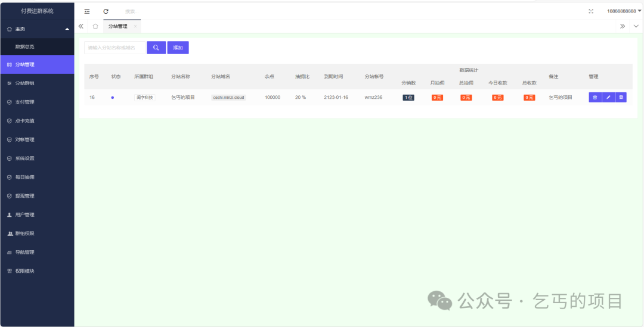Click the pencil edit icon in row 16
The image size is (644, 327).
click(x=608, y=97)
